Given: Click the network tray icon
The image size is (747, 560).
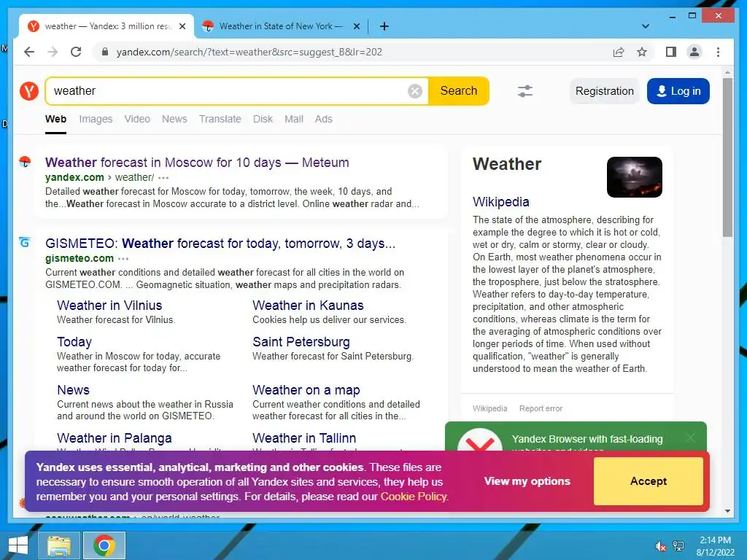Looking at the screenshot, I should 678,546.
